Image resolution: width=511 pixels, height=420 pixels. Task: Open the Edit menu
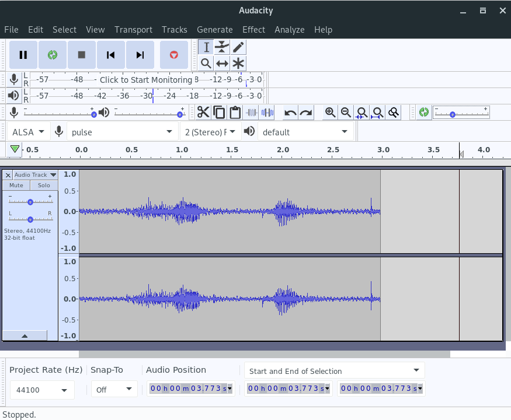[x=36, y=30]
